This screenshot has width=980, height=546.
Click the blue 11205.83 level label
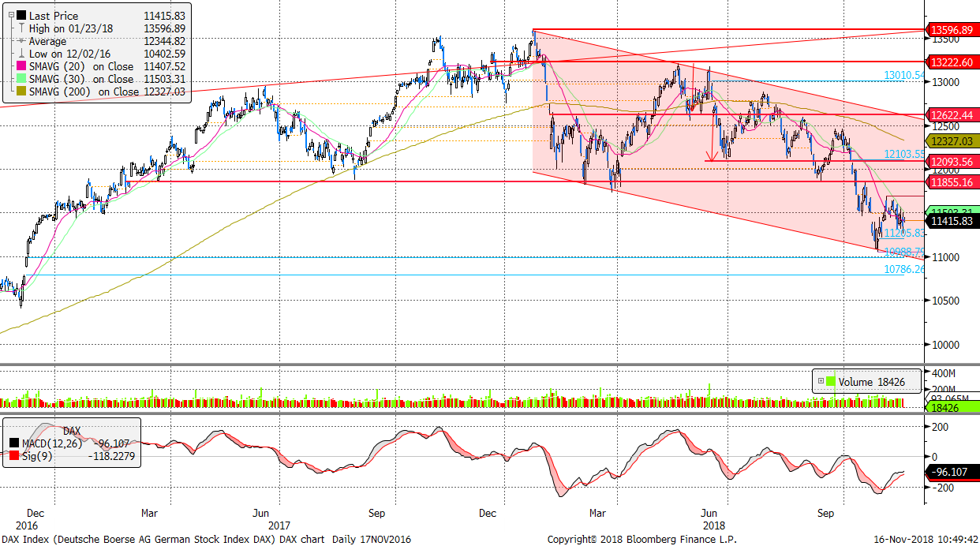[904, 233]
